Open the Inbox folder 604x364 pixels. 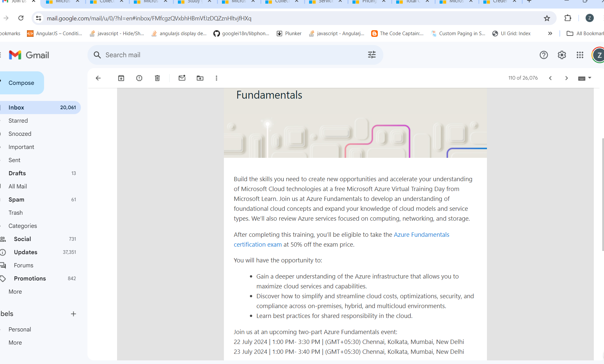(40, 108)
